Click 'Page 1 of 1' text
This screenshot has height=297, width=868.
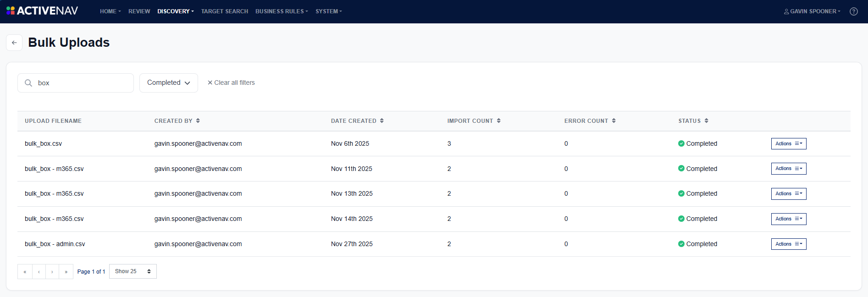(91, 272)
